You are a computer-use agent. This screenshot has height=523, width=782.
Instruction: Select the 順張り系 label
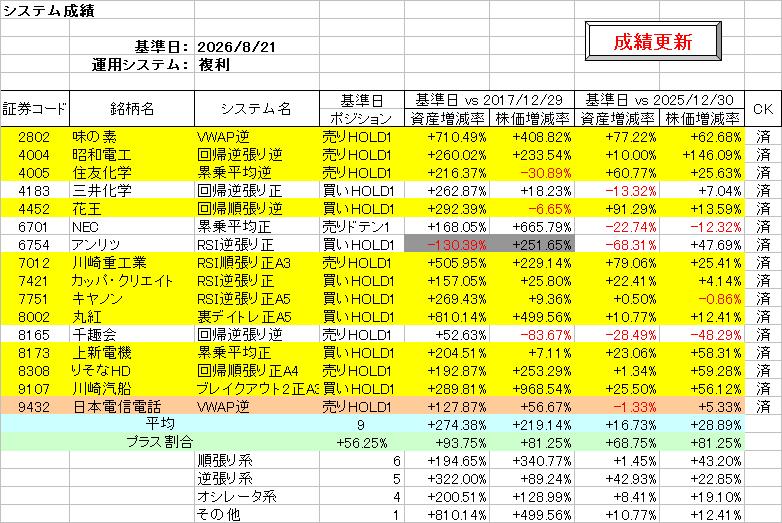(256, 460)
